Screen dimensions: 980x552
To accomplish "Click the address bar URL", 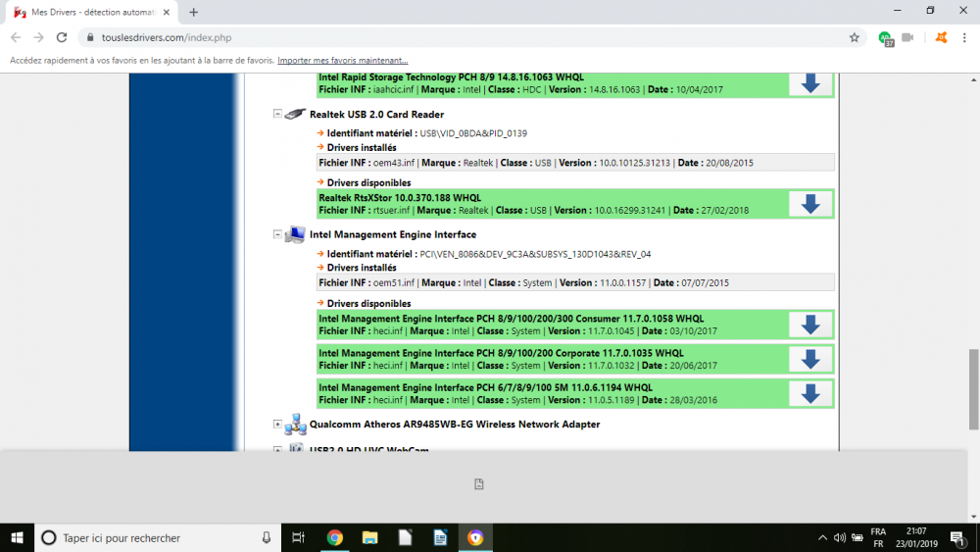I will pos(167,37).
